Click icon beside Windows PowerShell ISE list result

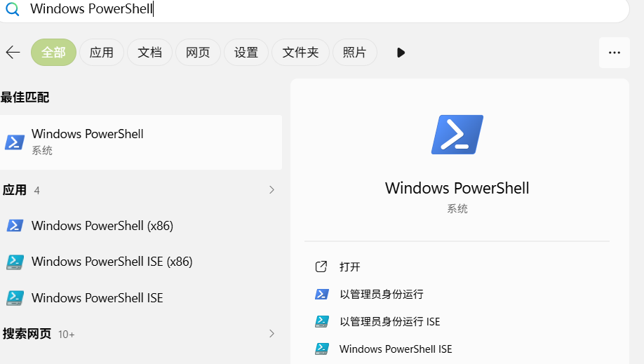tap(15, 298)
